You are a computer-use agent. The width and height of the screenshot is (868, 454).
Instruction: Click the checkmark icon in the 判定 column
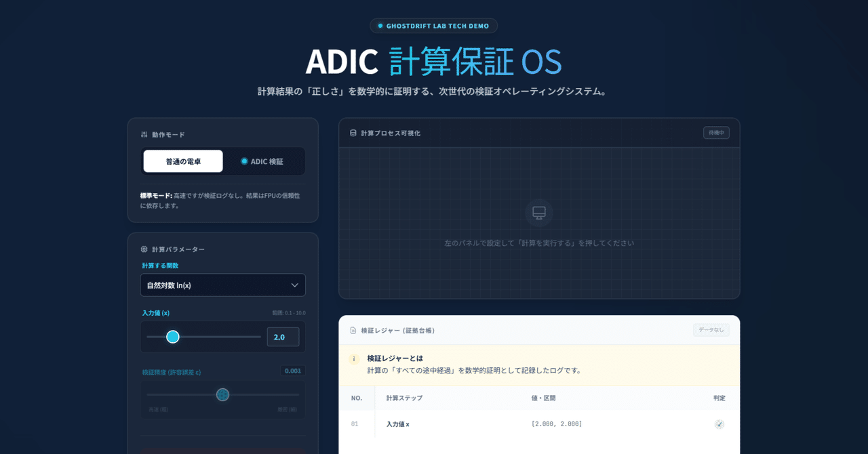(718, 424)
